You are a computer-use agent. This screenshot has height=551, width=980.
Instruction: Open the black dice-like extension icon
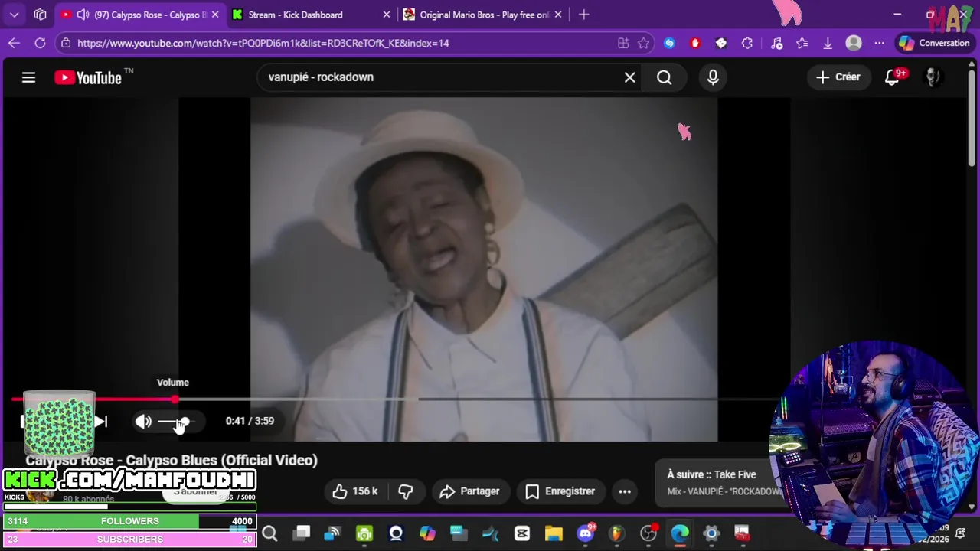(x=721, y=43)
